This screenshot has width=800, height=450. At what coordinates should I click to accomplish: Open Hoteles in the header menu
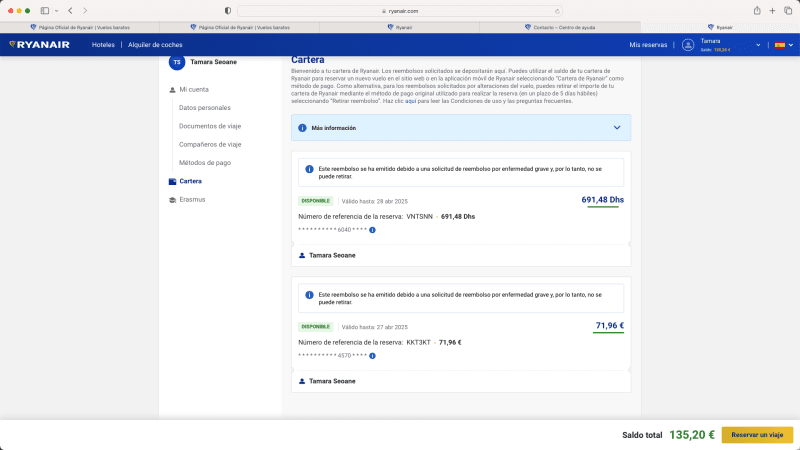coord(103,45)
